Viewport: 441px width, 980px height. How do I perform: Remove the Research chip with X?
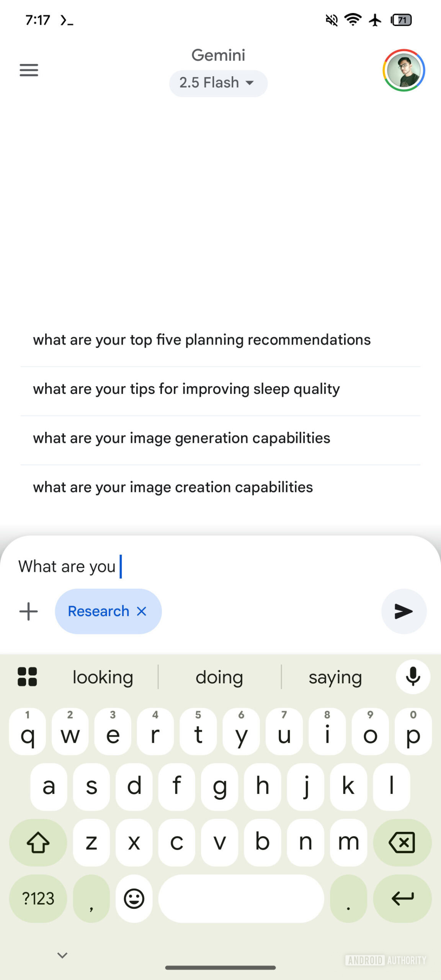142,611
